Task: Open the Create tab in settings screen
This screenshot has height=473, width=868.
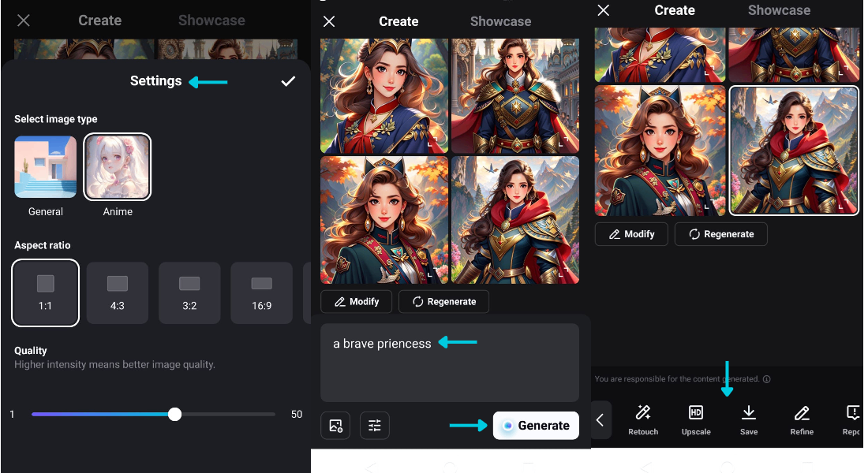Action: tap(99, 20)
